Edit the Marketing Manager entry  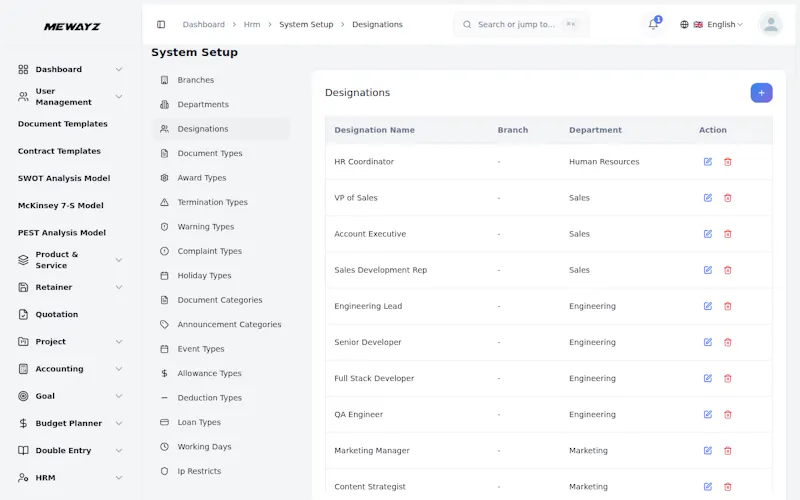click(x=708, y=451)
